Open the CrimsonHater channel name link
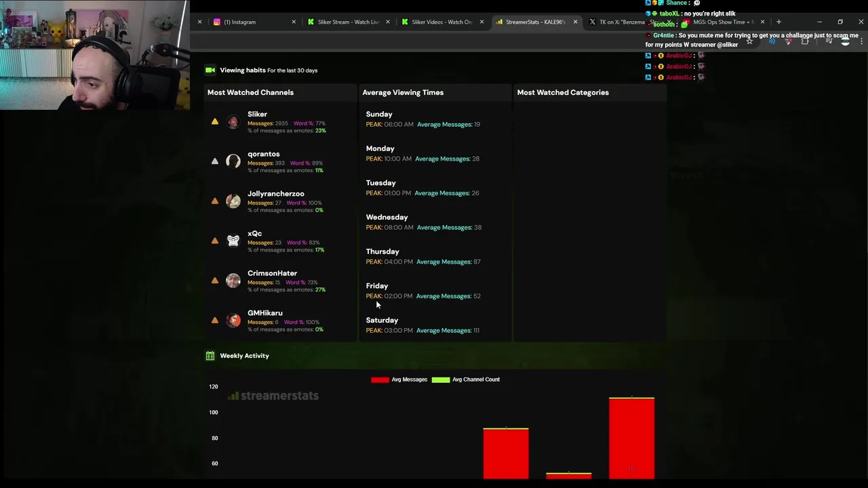868x488 pixels. click(272, 273)
